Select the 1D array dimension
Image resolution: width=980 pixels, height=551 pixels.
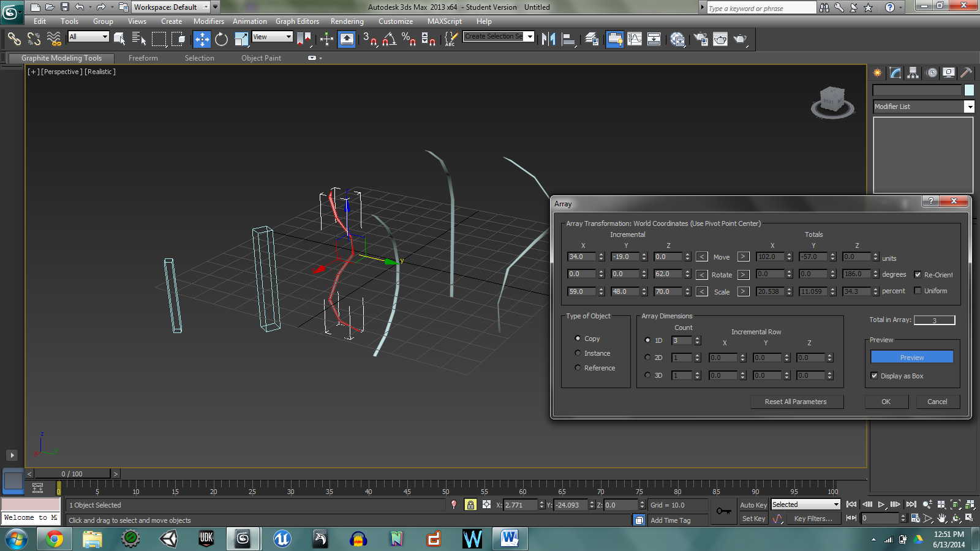(x=648, y=340)
